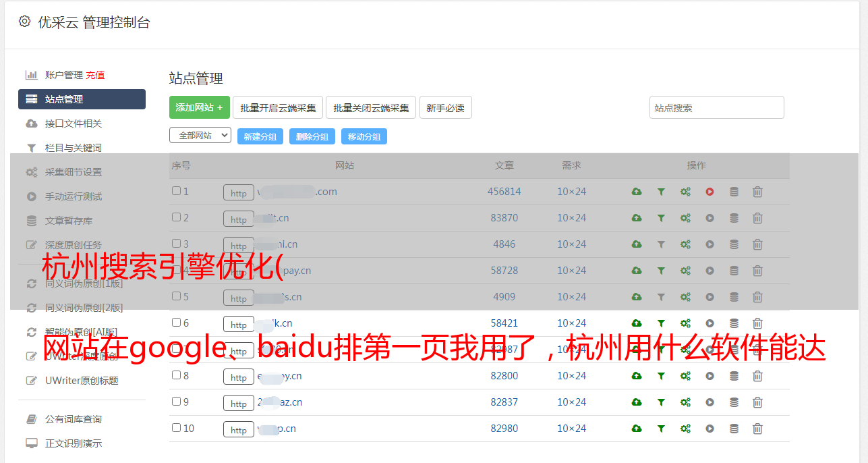Screen dimensions: 868x463
Task: Click cloud upload icon in row 8
Action: tap(637, 376)
